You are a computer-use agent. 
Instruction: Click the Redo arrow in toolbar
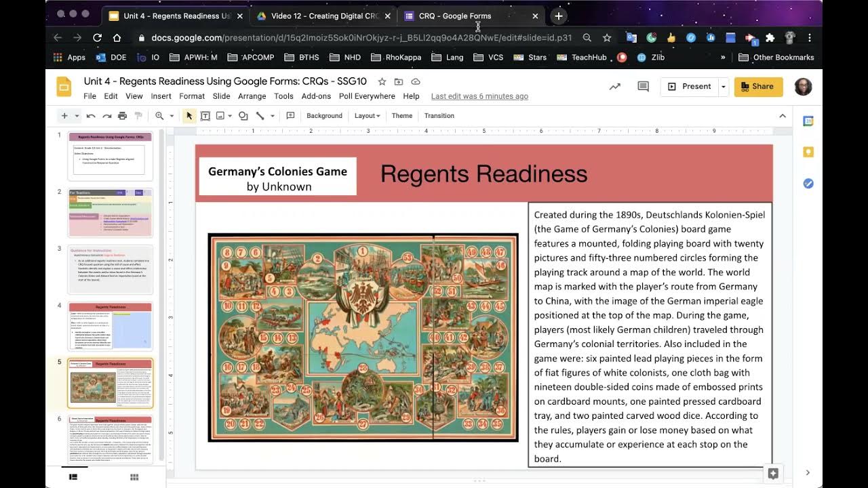tap(106, 116)
